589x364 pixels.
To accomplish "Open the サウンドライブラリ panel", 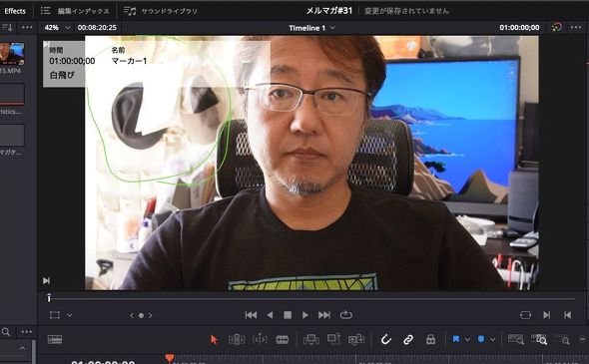I will 161,11.
